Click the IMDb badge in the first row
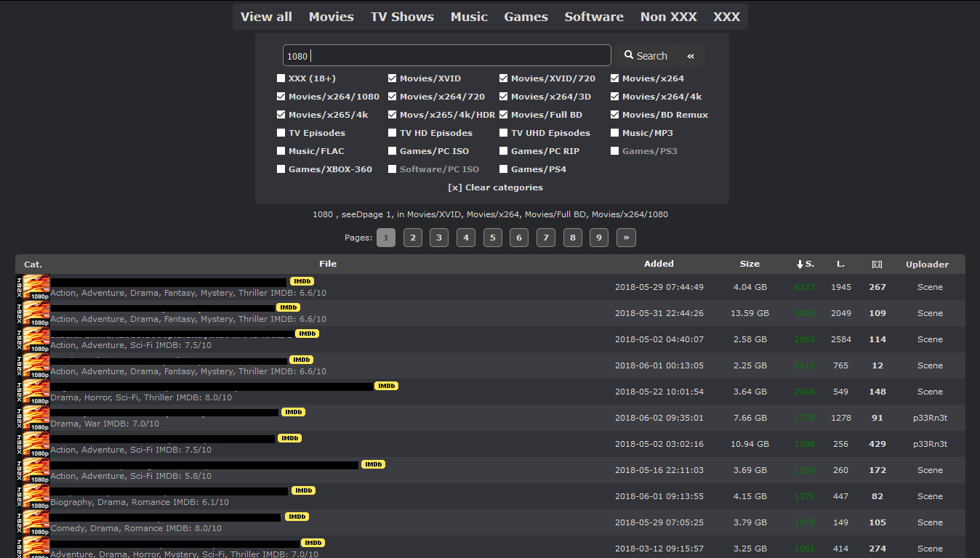 coord(302,281)
